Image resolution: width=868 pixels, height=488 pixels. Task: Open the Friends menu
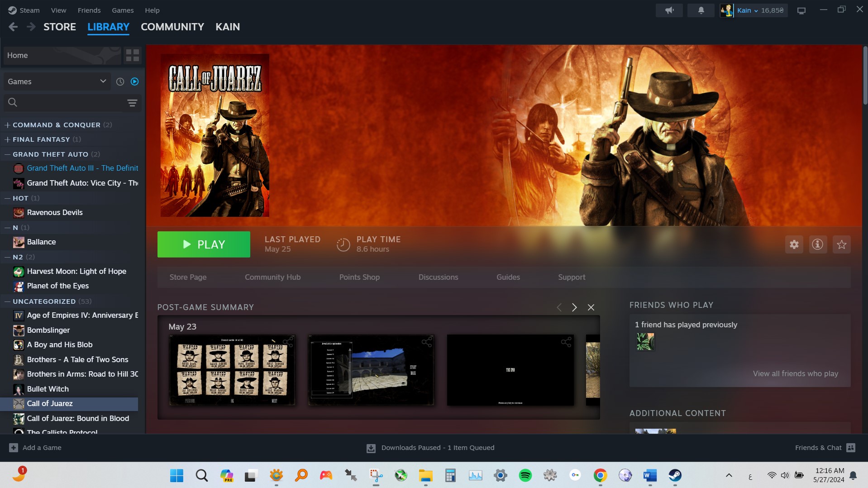tap(89, 10)
